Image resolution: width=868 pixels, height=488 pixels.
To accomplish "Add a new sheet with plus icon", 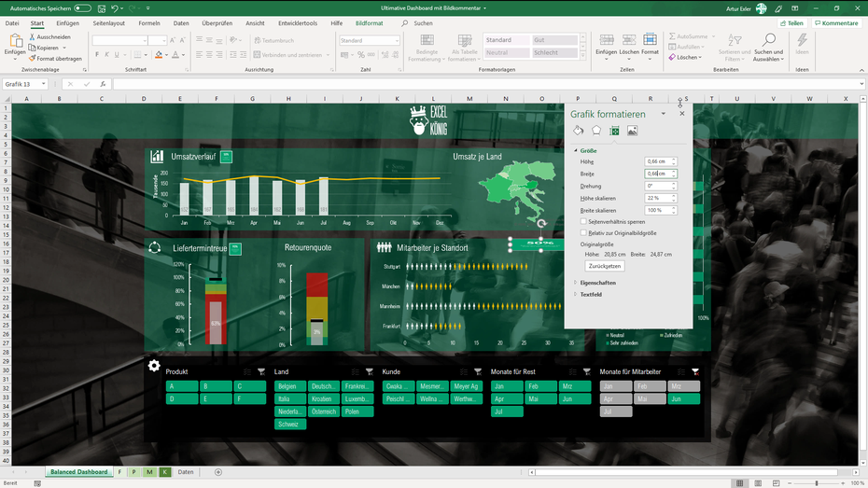I will pos(218,472).
